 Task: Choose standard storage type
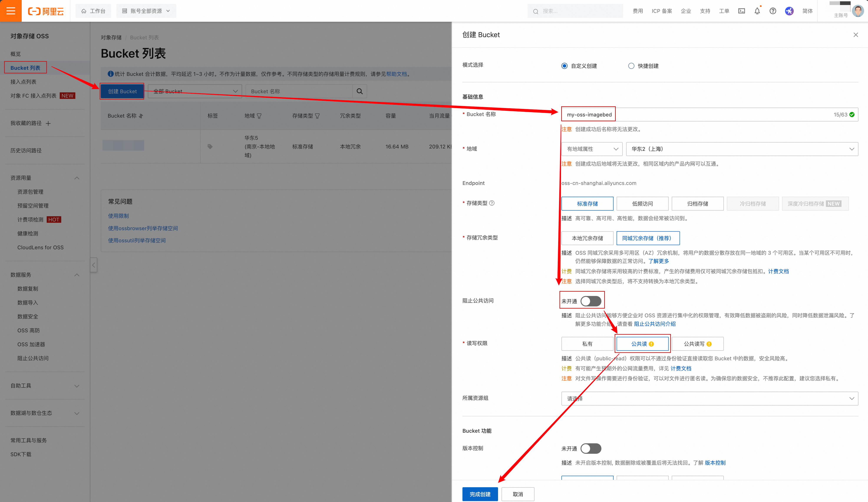pos(587,204)
